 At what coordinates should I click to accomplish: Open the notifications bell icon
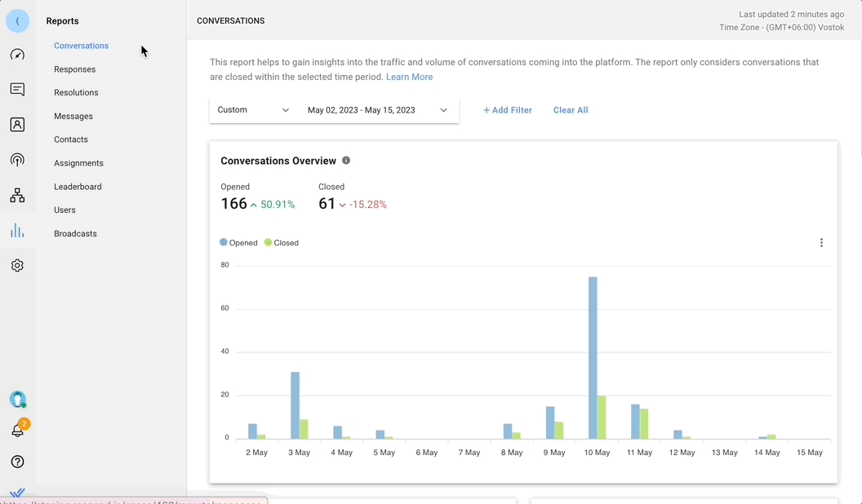17,431
